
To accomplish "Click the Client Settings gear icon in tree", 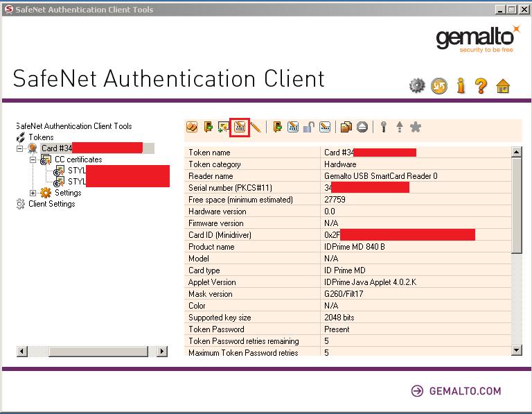I will point(20,204).
